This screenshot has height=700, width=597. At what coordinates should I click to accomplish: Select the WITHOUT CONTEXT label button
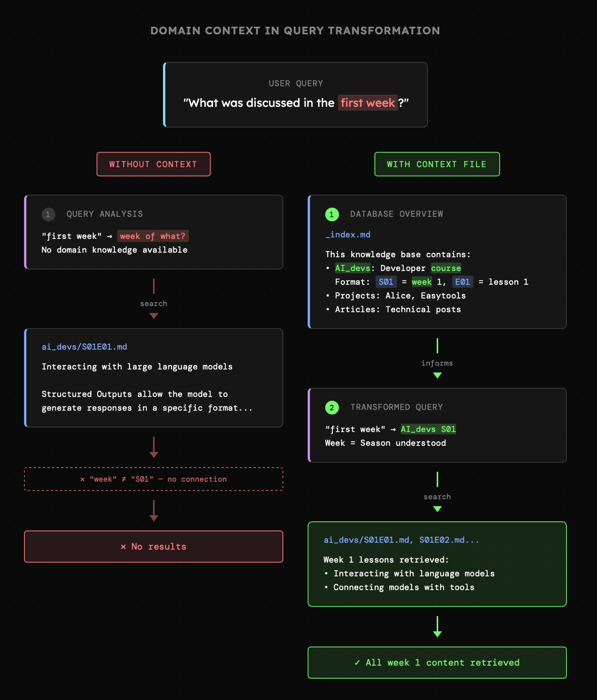click(x=153, y=164)
